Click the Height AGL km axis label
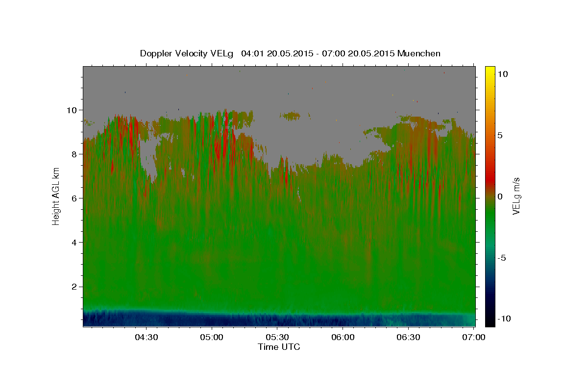Image resolution: width=588 pixels, height=392 pixels. (x=56, y=196)
